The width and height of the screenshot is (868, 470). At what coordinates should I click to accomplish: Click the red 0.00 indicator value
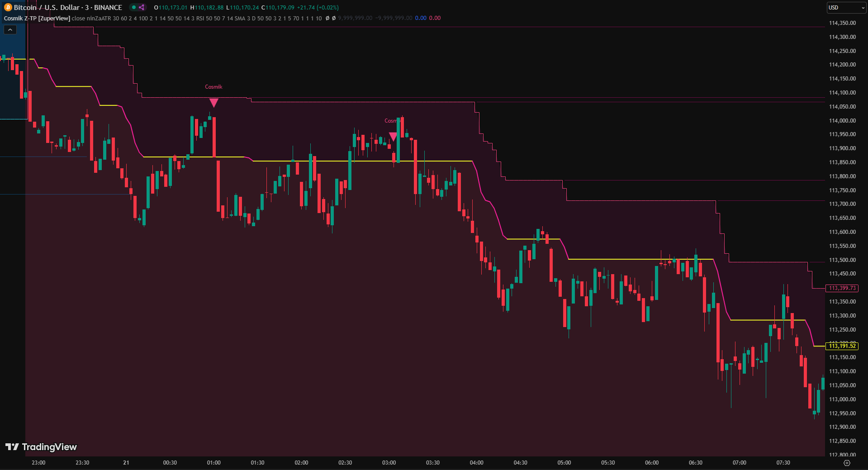coord(435,18)
